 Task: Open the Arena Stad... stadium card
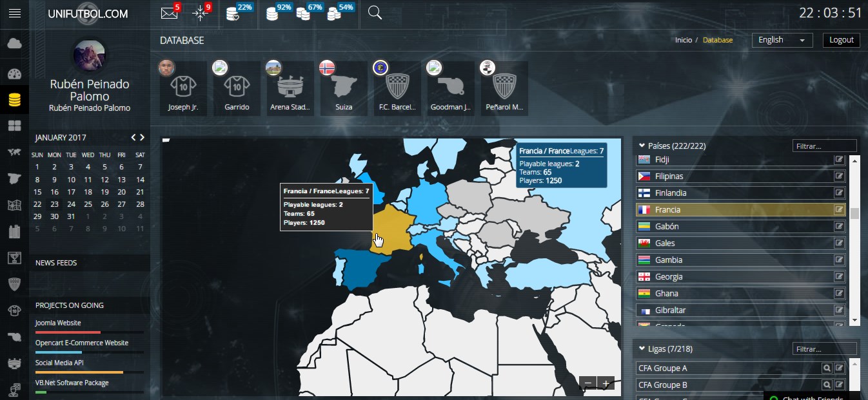click(x=290, y=88)
